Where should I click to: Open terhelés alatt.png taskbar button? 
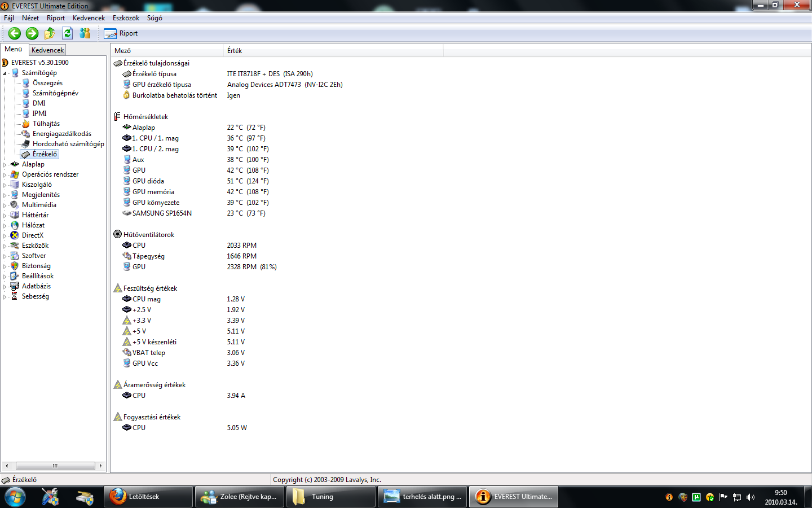pyautogui.click(x=422, y=497)
